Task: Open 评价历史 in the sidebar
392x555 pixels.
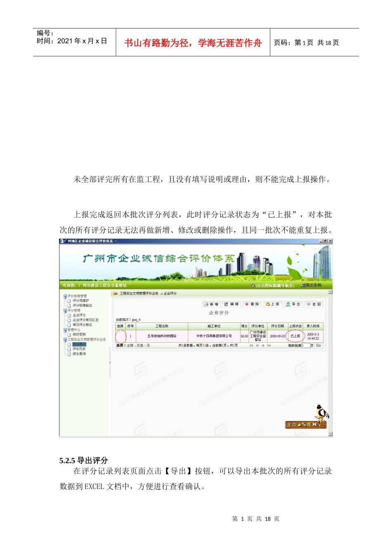Action: (79, 349)
